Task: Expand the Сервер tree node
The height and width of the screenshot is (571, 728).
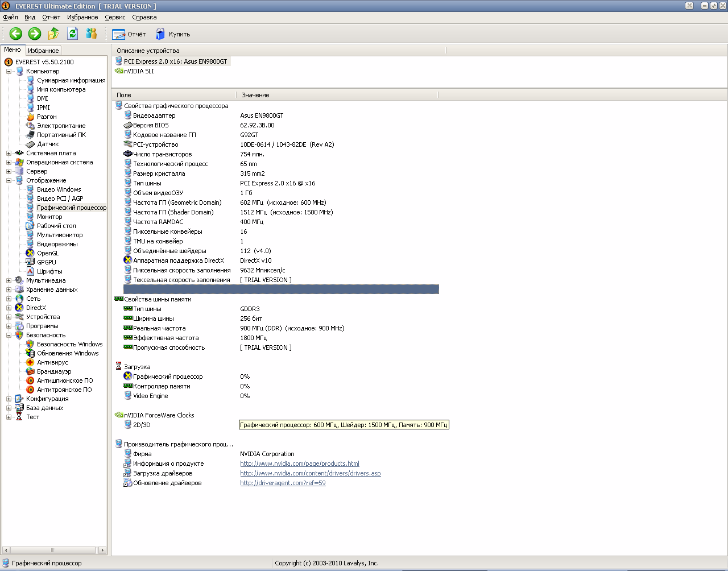Action: click(9, 171)
